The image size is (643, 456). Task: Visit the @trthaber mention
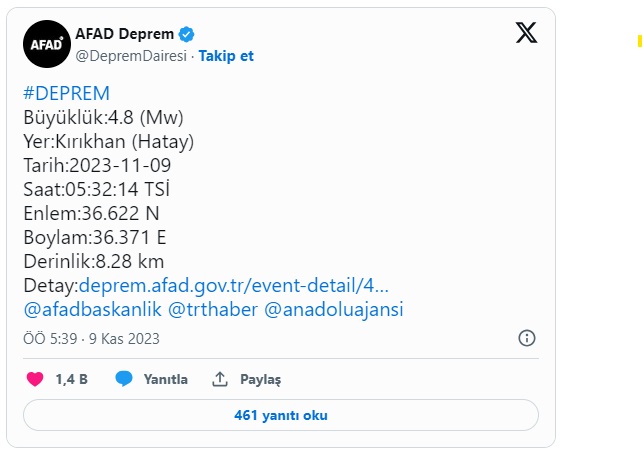tap(211, 310)
